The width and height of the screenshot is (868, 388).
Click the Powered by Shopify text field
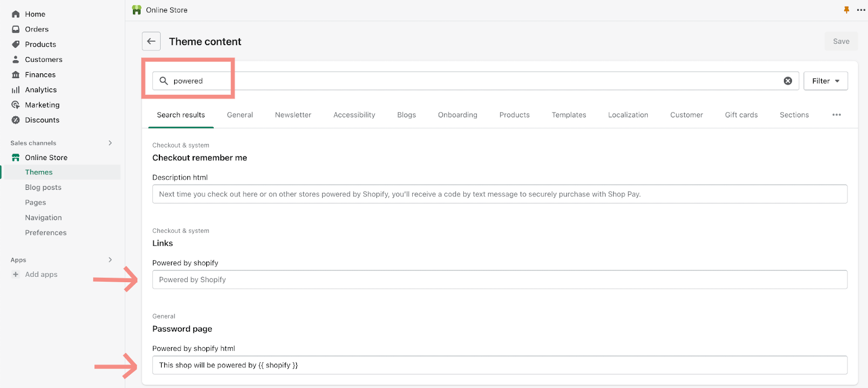click(x=499, y=279)
